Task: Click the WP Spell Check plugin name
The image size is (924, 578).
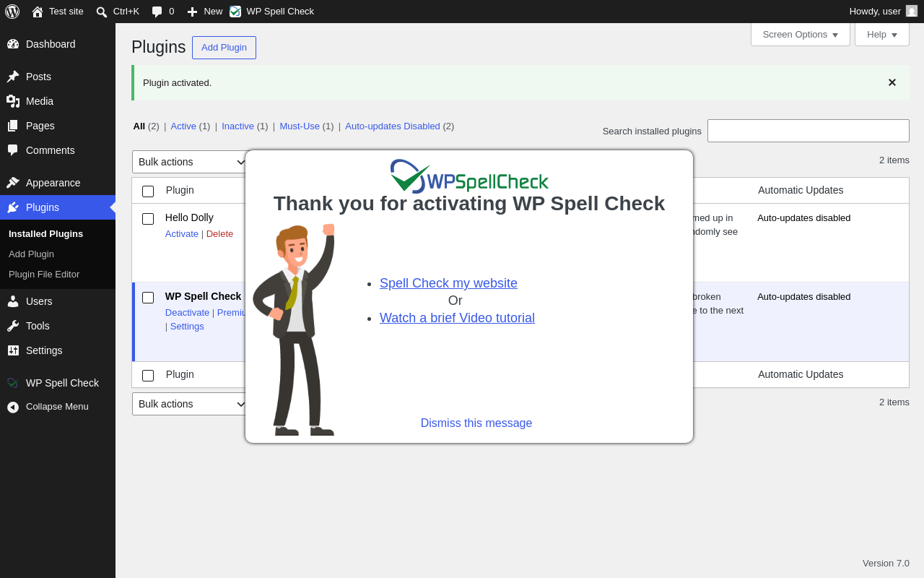Action: pos(204,296)
